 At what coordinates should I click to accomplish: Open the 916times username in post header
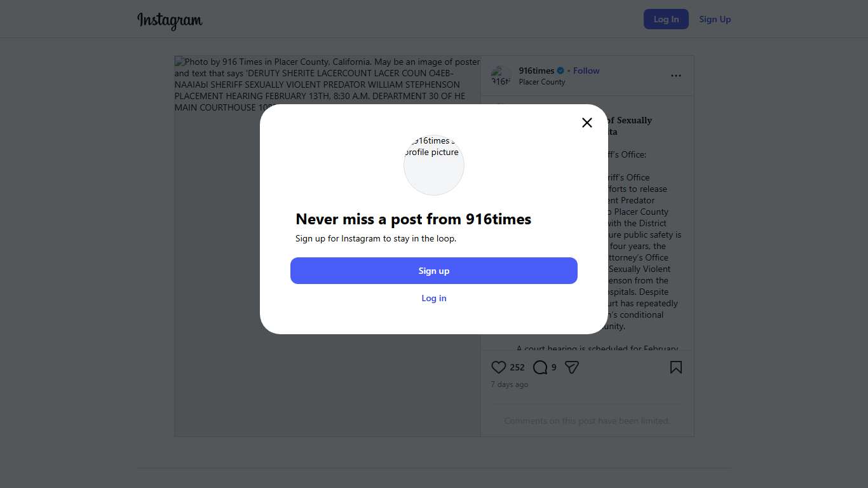coord(536,71)
